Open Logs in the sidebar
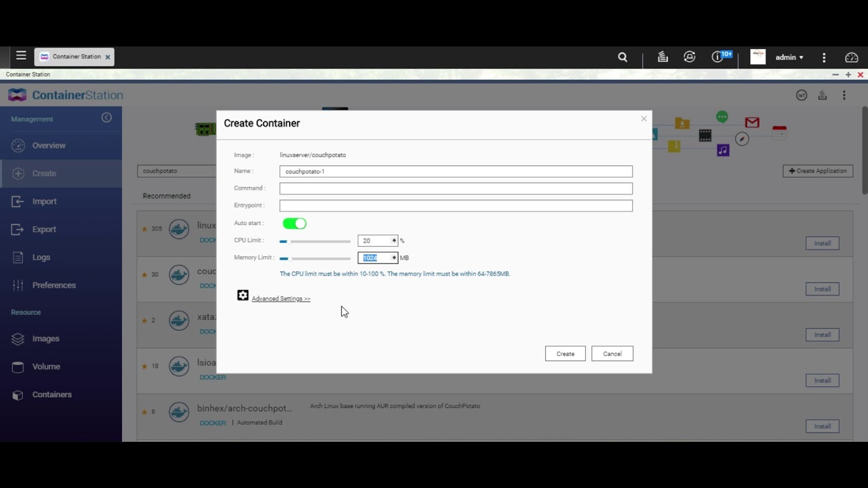 click(x=61, y=258)
